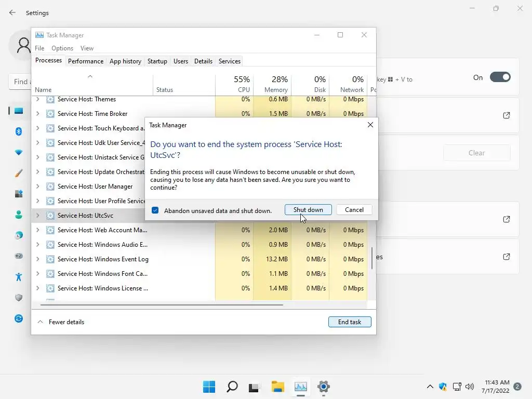This screenshot has height=399, width=532.
Task: Sort processes by the Name column header
Action: [92, 85]
